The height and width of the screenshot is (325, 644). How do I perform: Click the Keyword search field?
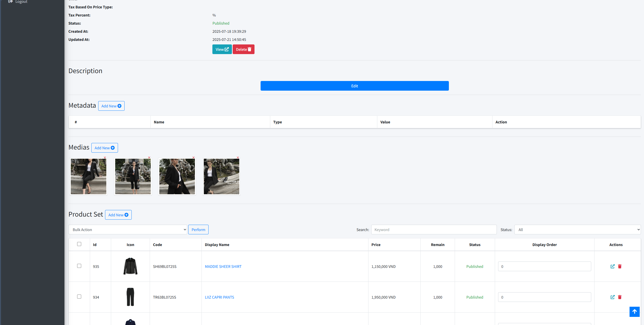pos(434,230)
